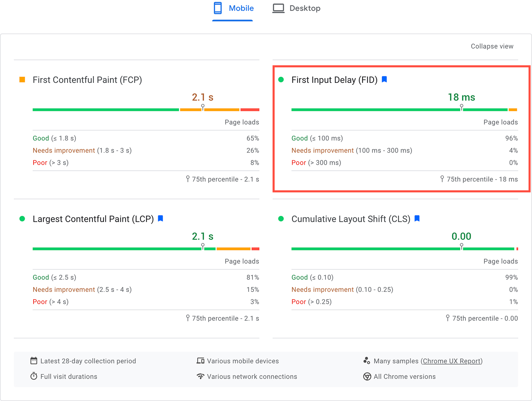
Task: Click the orange square FCP status icon
Action: (x=22, y=80)
